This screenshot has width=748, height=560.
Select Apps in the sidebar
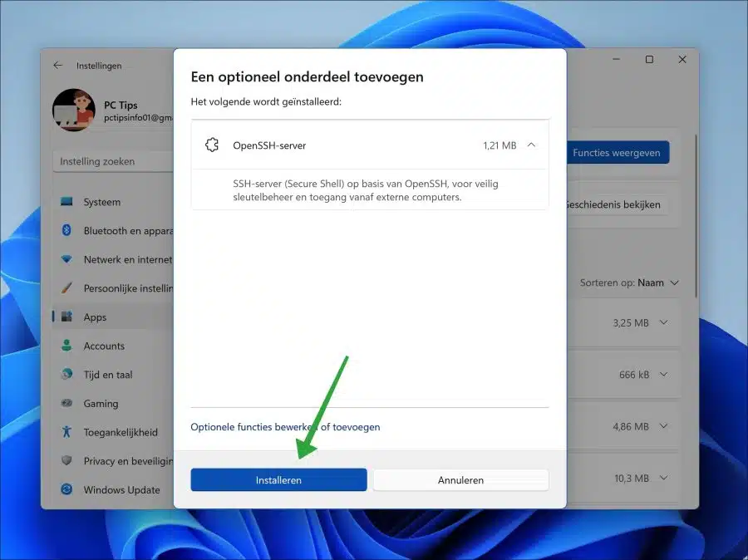click(x=113, y=317)
